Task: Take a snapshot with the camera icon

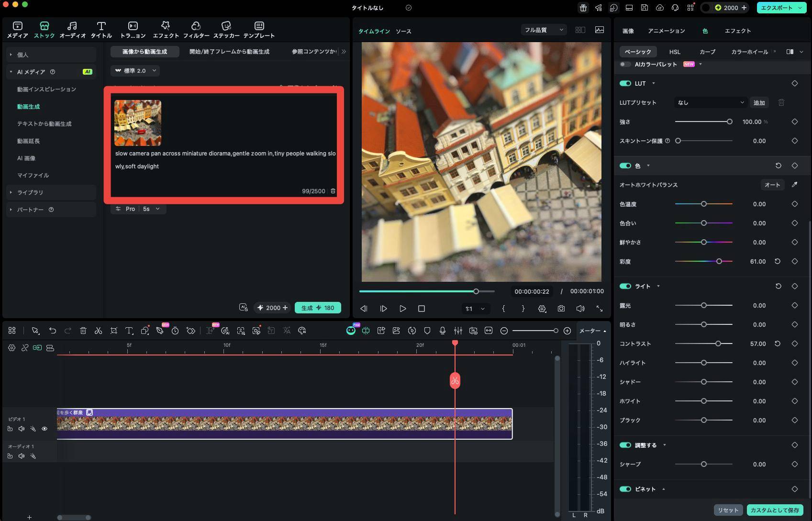Action: pyautogui.click(x=561, y=309)
